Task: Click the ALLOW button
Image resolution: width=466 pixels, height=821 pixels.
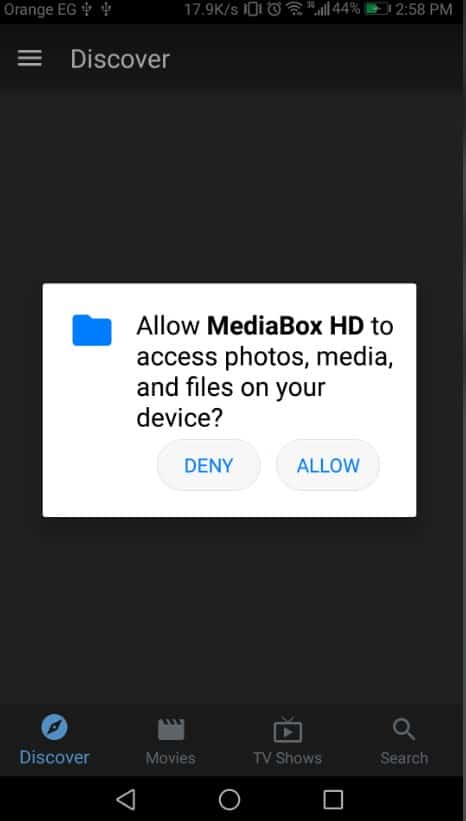Action: 328,465
